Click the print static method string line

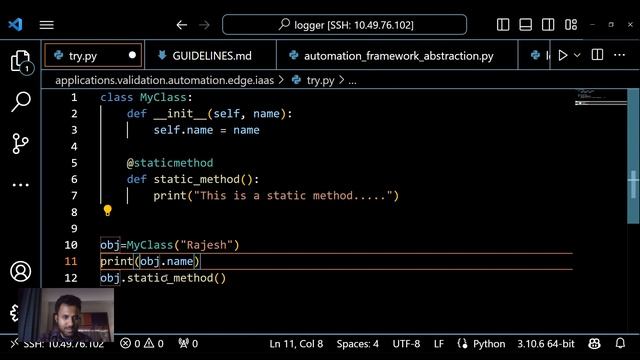pyautogui.click(x=276, y=196)
